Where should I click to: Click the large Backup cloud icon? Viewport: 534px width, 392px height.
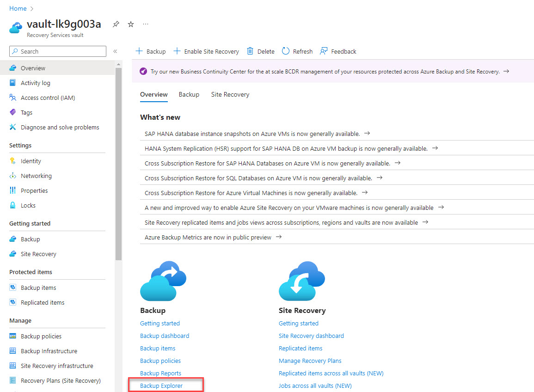coord(163,281)
